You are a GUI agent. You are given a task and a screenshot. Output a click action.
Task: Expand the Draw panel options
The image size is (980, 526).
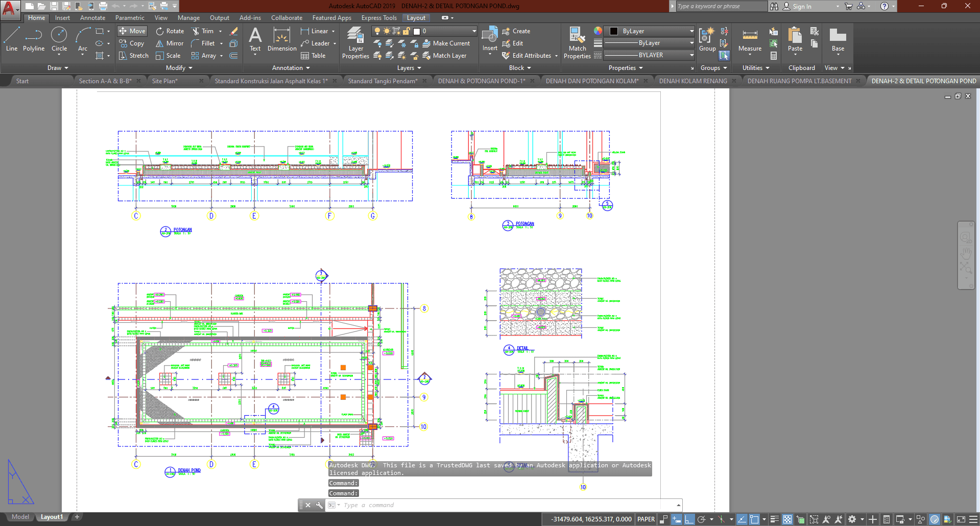point(58,68)
